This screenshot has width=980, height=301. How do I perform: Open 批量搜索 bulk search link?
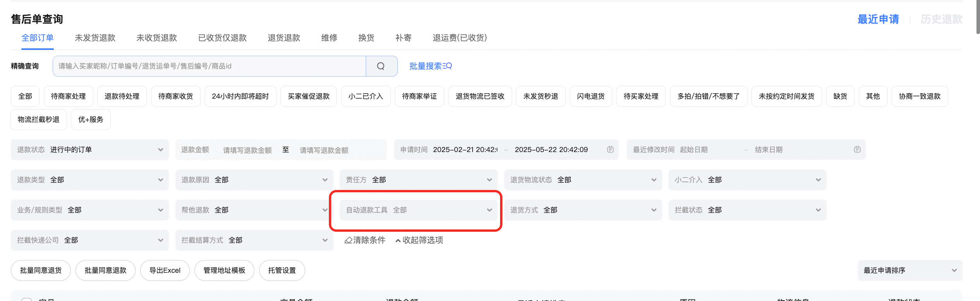coord(431,66)
